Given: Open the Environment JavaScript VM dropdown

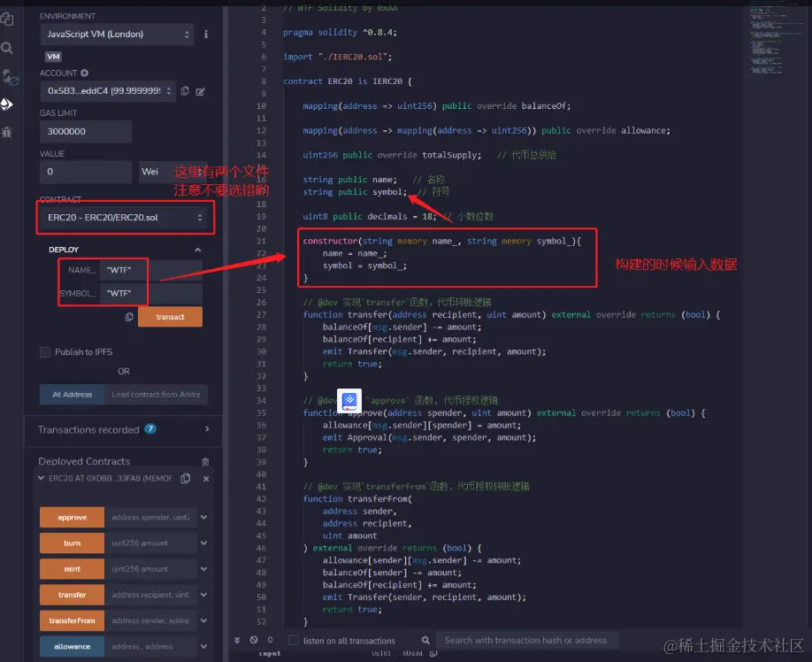Looking at the screenshot, I should pos(117,35).
